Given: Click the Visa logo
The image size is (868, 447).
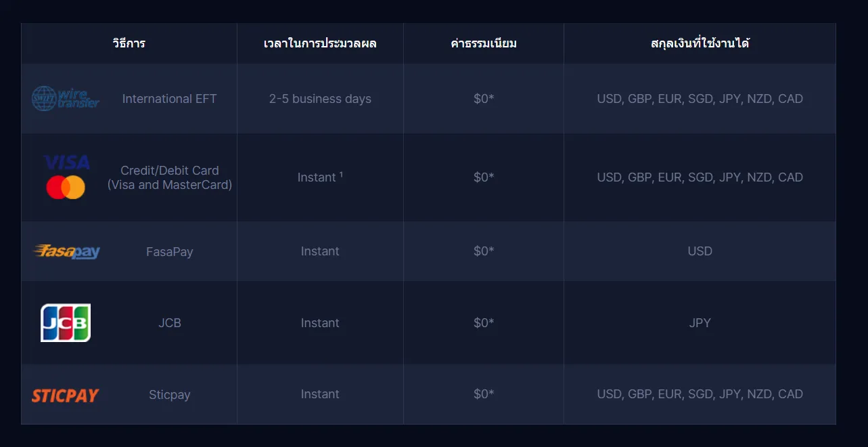Looking at the screenshot, I should (x=66, y=163).
